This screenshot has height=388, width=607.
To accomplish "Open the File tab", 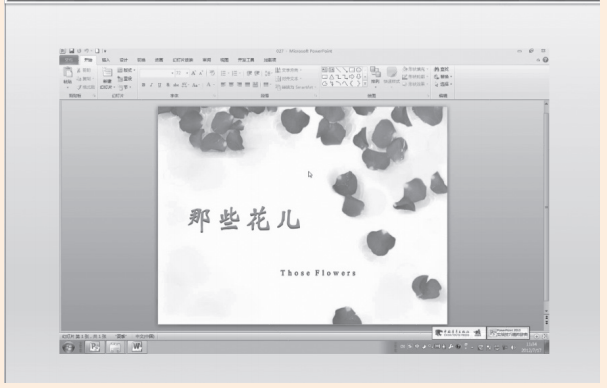I will coord(69,60).
